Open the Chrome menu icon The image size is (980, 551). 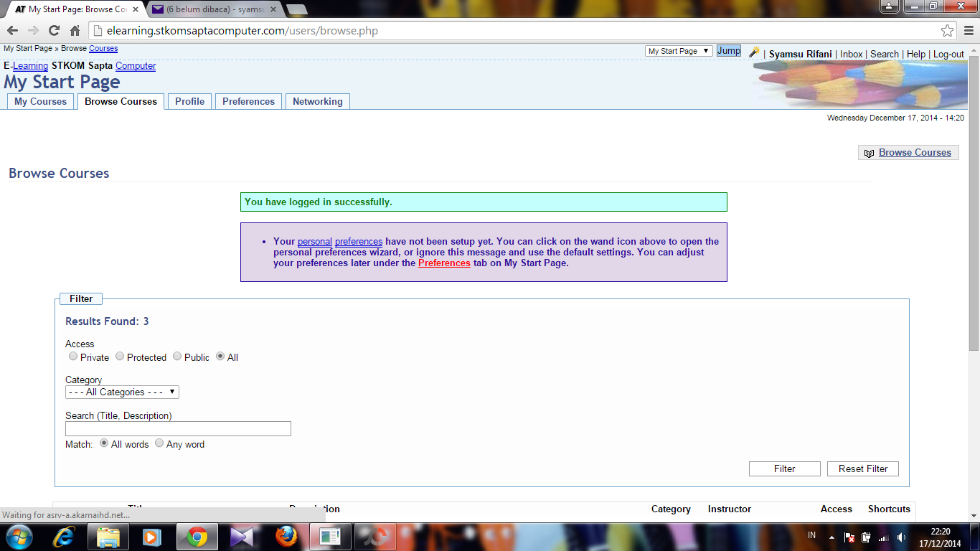coord(967,31)
